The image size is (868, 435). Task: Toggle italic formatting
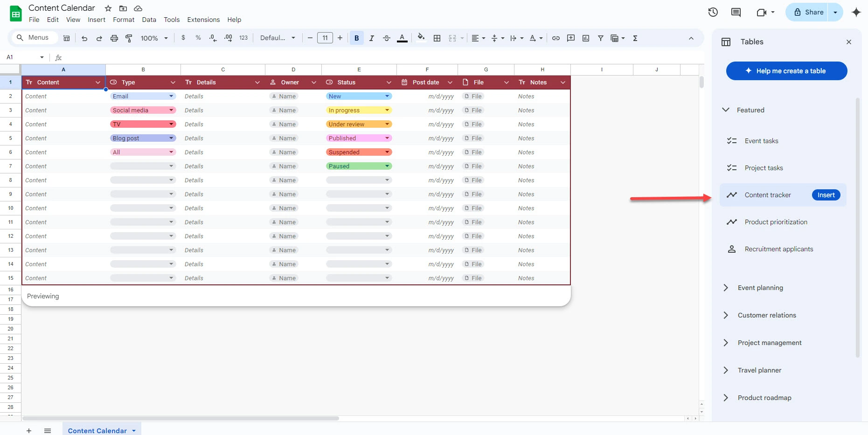tap(372, 38)
